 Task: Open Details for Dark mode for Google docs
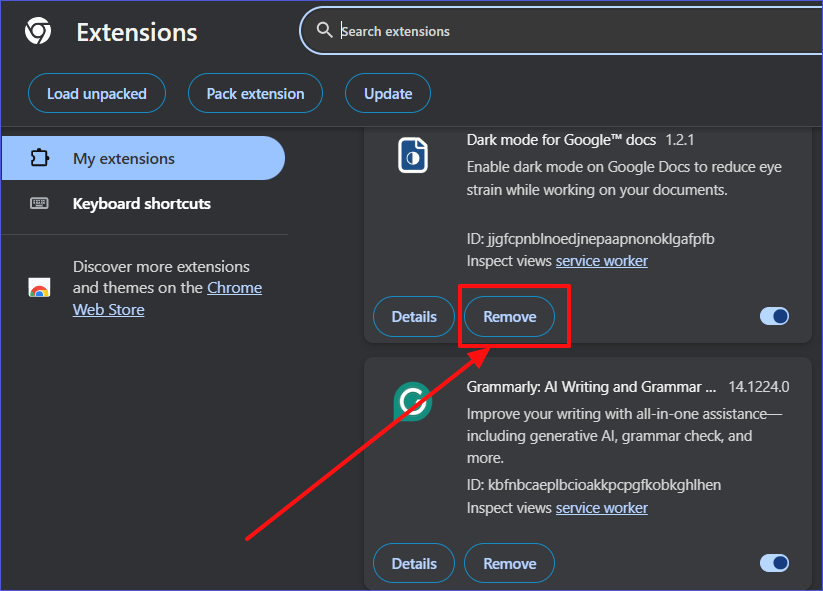point(414,316)
